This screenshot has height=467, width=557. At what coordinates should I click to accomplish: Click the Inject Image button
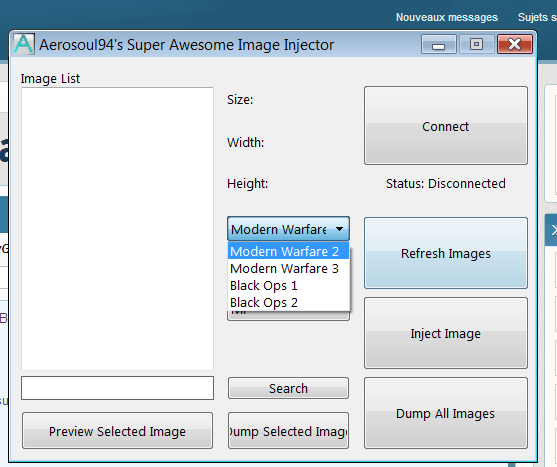(445, 333)
